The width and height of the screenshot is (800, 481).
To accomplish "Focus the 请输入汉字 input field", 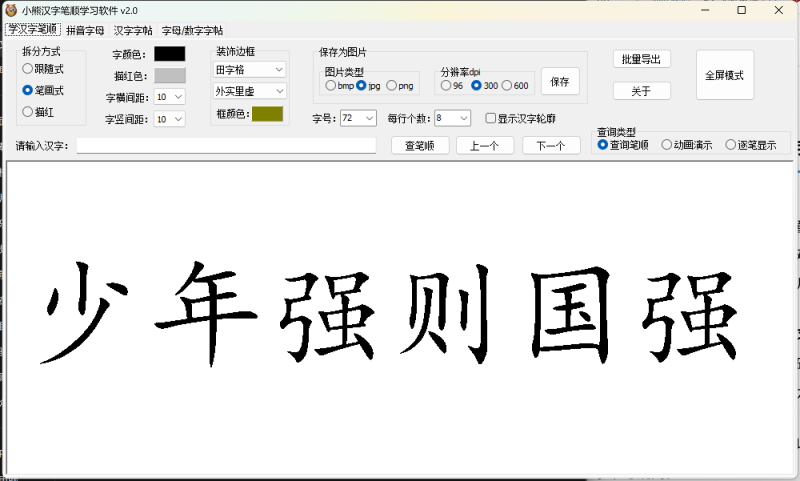I will click(x=227, y=145).
